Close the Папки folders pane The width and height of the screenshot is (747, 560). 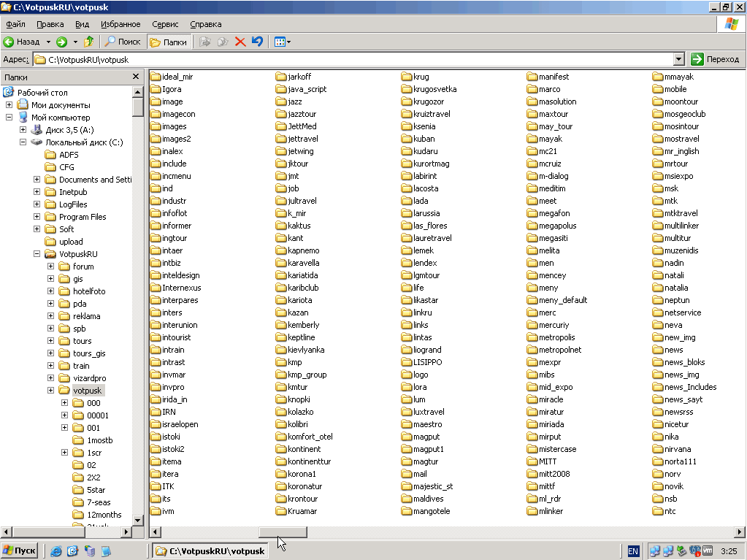[136, 77]
